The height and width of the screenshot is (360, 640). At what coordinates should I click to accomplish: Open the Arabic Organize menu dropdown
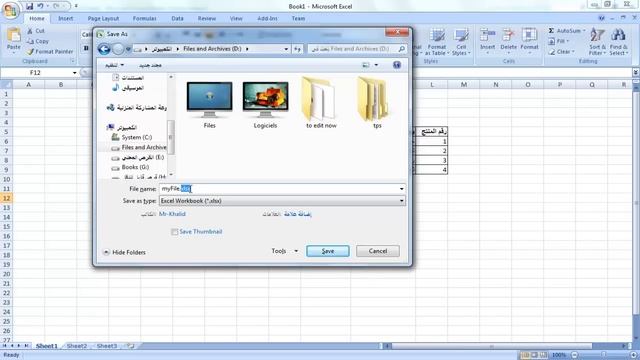point(114,65)
